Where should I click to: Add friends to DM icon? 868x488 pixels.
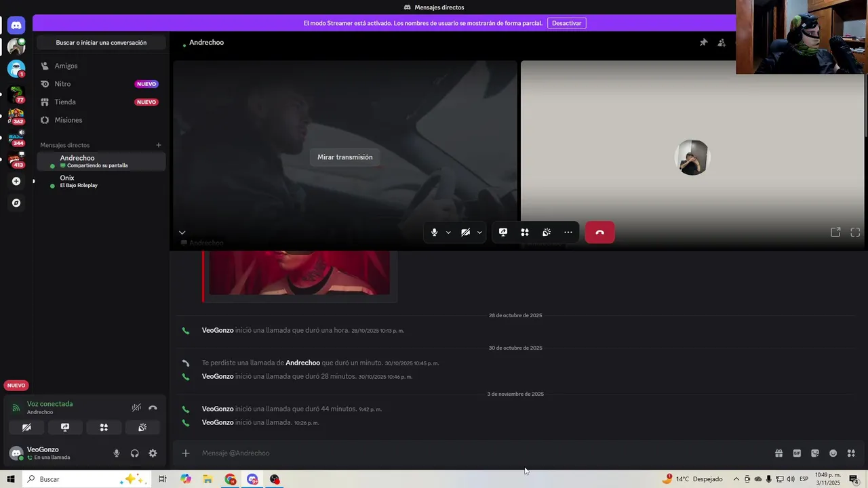[x=722, y=42]
